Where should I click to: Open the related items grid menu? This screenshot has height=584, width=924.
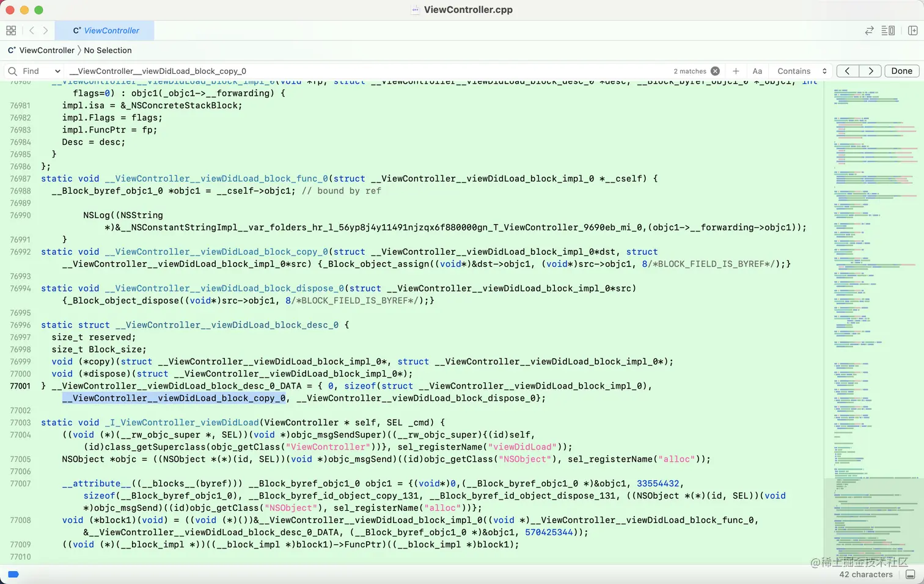(11, 31)
